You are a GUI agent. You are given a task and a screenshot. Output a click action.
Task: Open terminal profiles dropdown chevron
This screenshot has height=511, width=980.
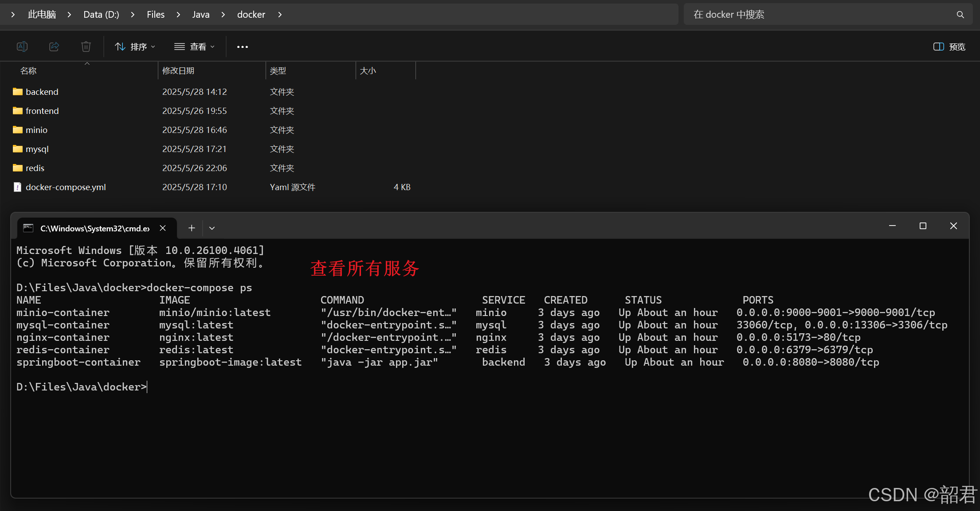point(212,228)
